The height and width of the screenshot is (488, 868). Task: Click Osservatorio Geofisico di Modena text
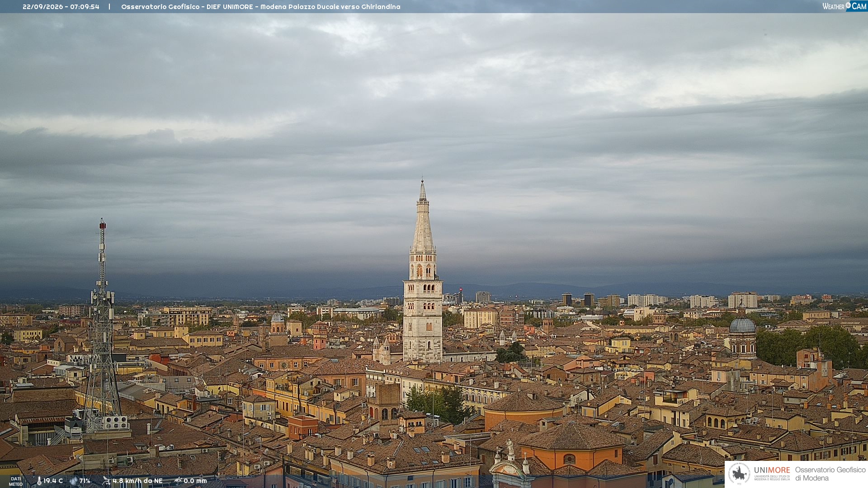click(x=830, y=474)
